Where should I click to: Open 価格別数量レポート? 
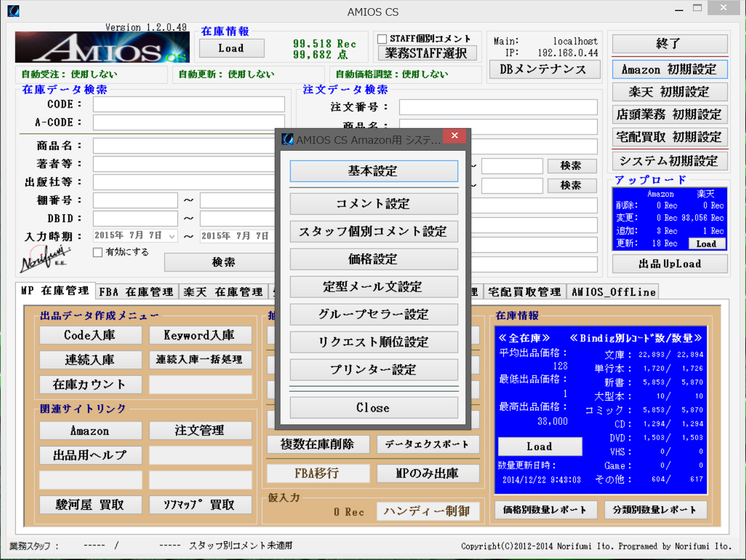click(545, 510)
